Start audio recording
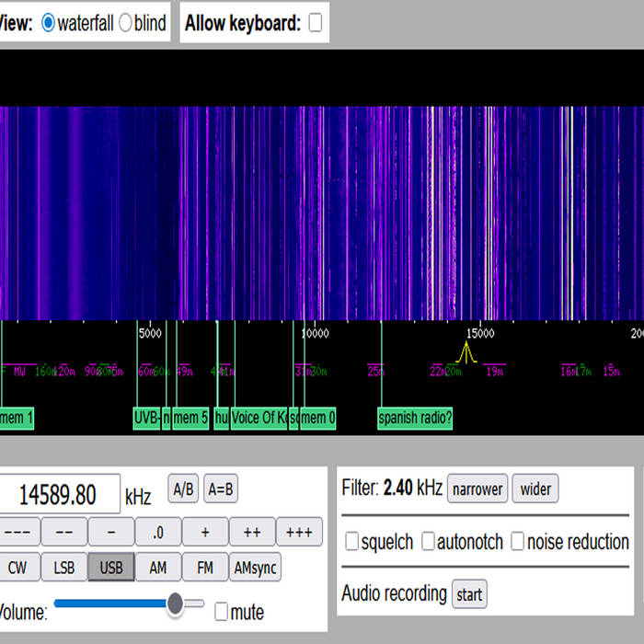 tap(469, 594)
